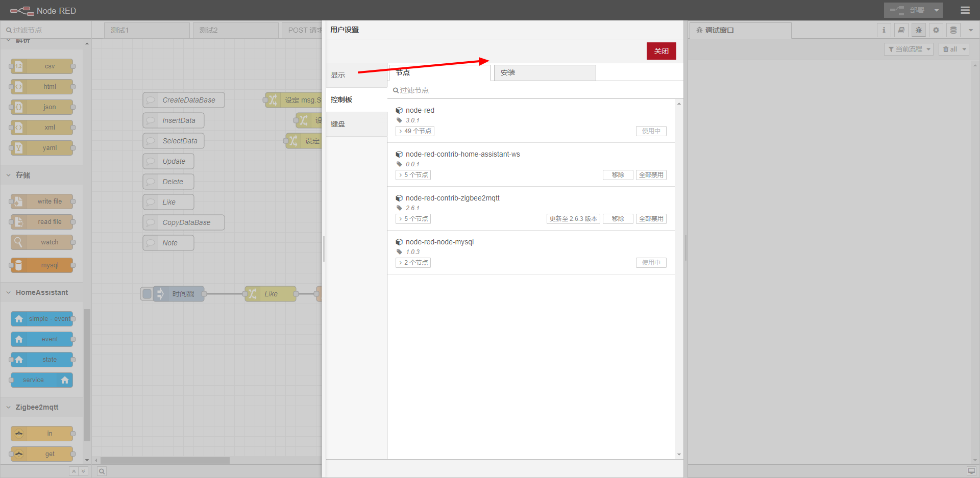980x478 pixels.
Task: Open the deploy options dropdown arrow
Action: [937, 10]
